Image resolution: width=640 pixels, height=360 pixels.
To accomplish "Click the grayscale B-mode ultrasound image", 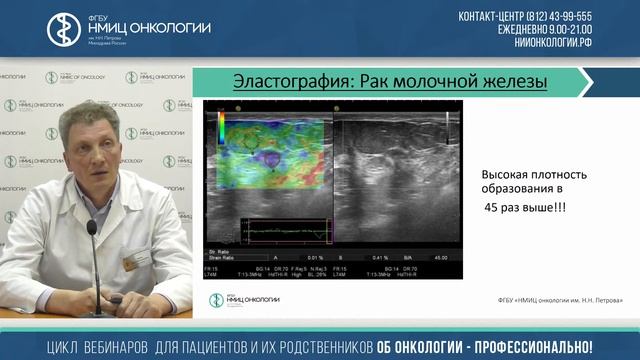I will 398,178.
